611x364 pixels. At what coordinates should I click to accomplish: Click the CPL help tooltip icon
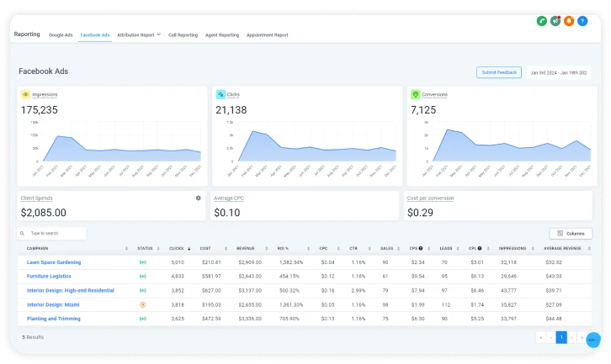click(480, 248)
